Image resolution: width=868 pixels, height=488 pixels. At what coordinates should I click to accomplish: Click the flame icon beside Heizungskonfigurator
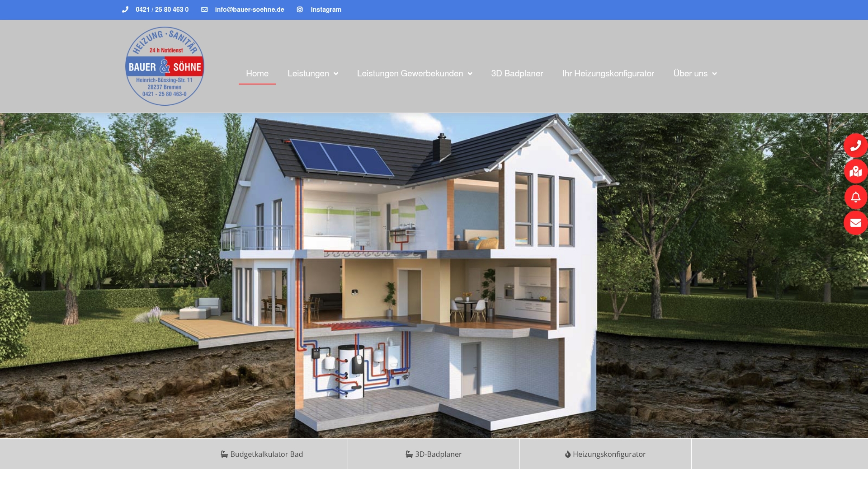(x=568, y=454)
